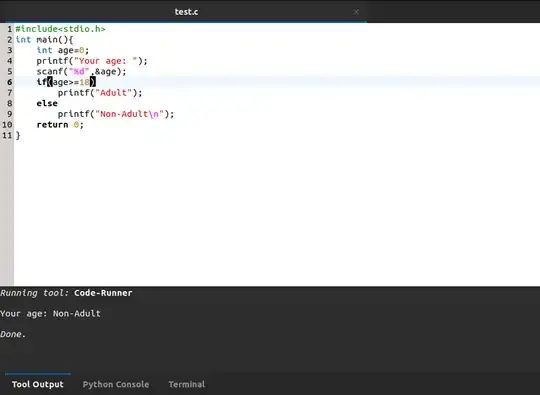Click line number 1 in the gutter

(x=10, y=29)
